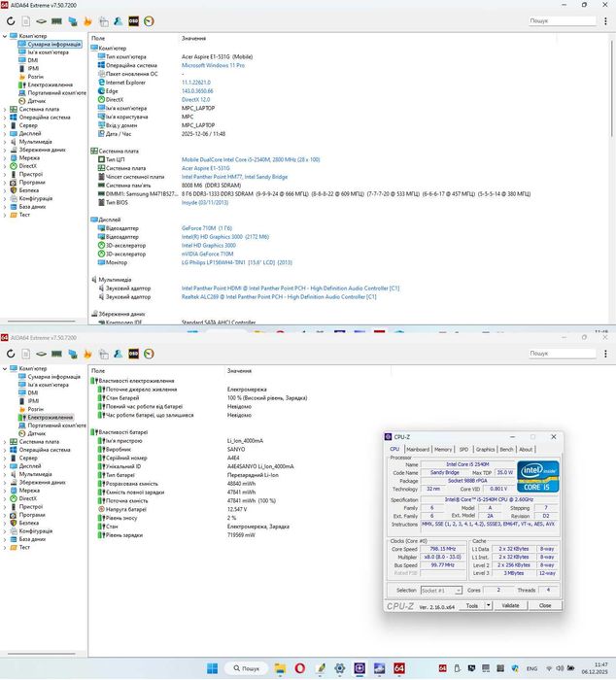Screen dimensions: 616x680
Task: Click flame stability test icon in lower AIDA64 toolbar
Action: pyautogui.click(x=87, y=354)
